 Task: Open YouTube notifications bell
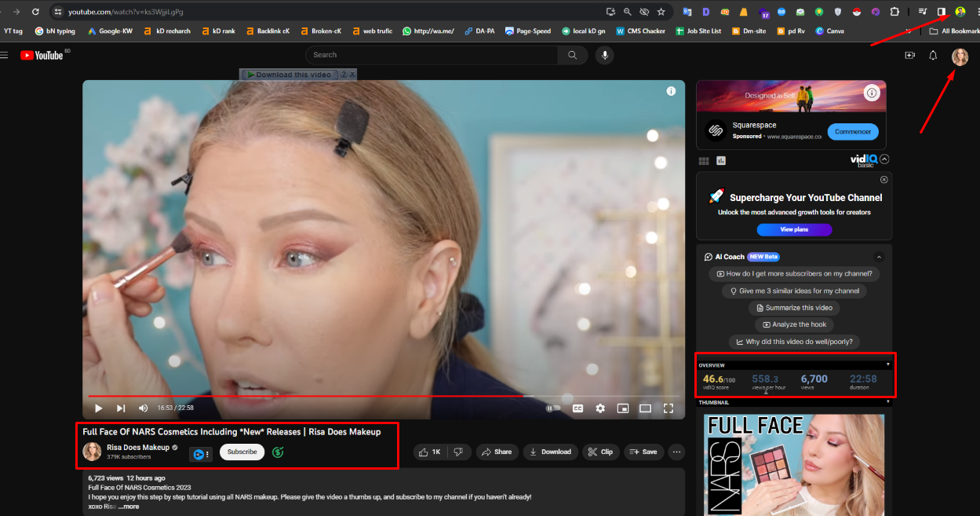tap(933, 55)
